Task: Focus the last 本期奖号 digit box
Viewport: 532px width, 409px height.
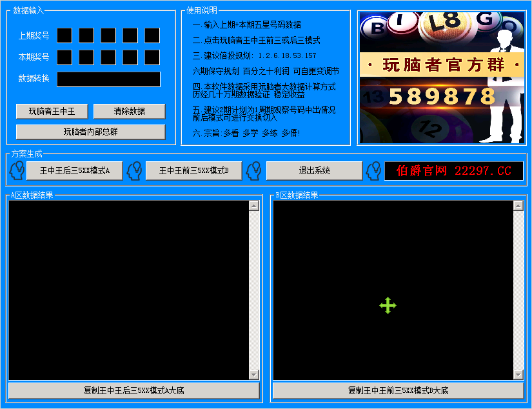Action: tap(152, 57)
